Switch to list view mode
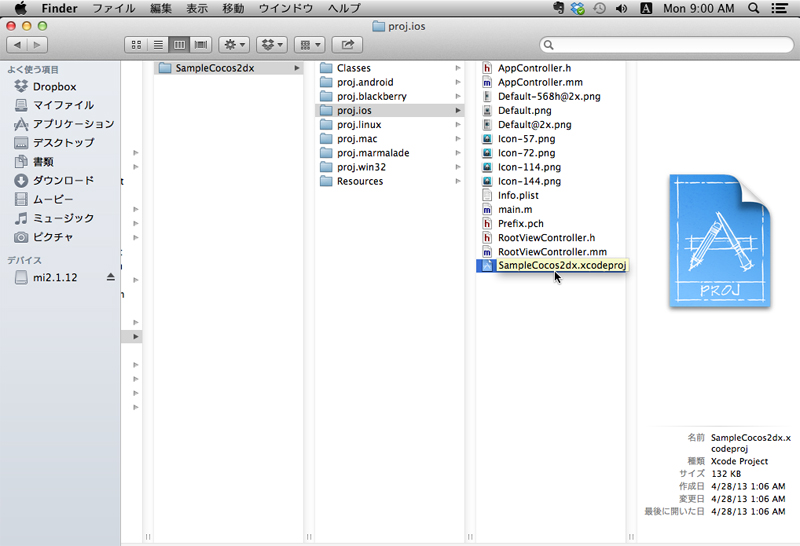Image resolution: width=800 pixels, height=546 pixels. click(x=158, y=45)
